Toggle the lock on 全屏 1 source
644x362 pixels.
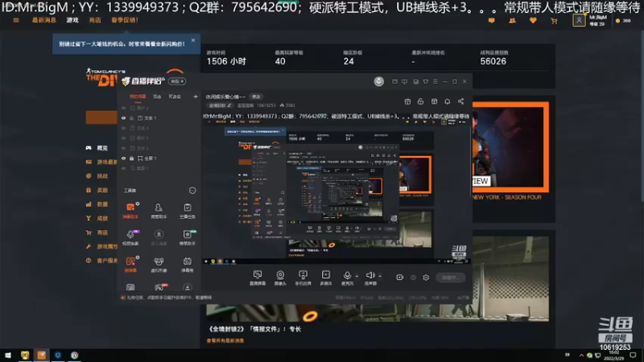pyautogui.click(x=132, y=158)
